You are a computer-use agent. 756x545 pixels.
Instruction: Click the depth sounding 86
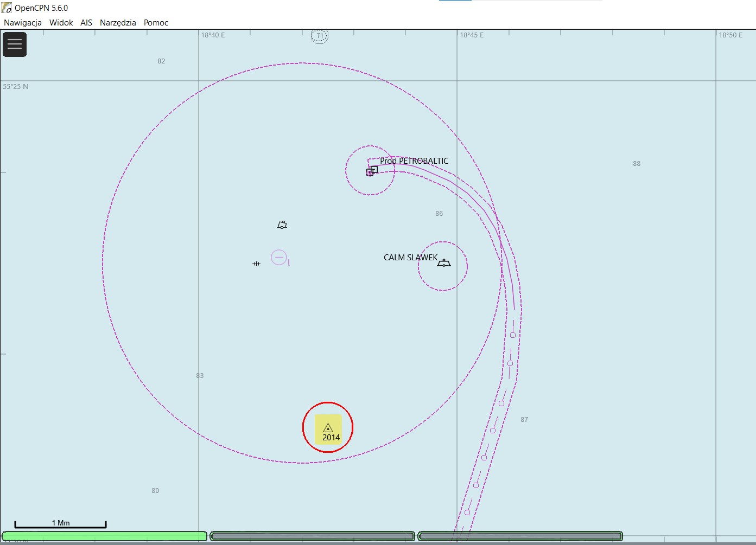439,214
